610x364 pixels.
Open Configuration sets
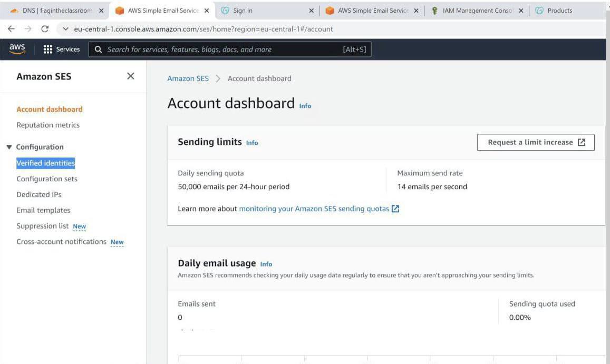point(47,179)
